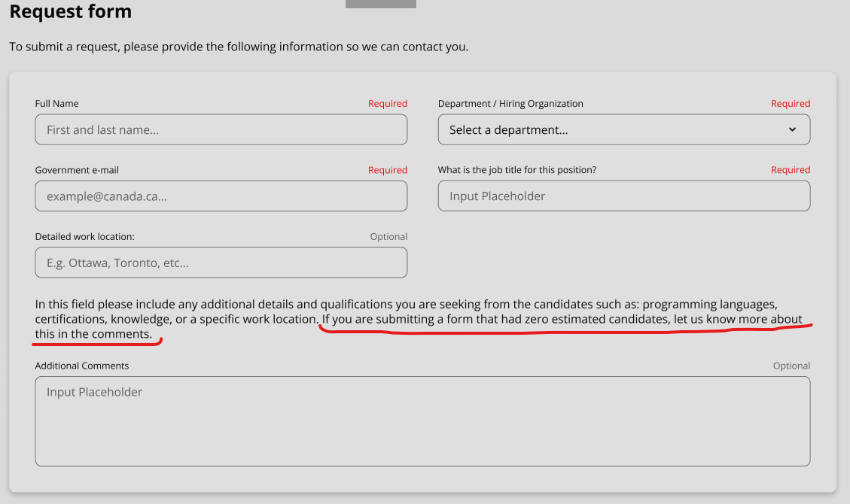Viewport: 850px width, 504px height.
Task: Click the Required label beside Full Name
Action: (x=388, y=103)
